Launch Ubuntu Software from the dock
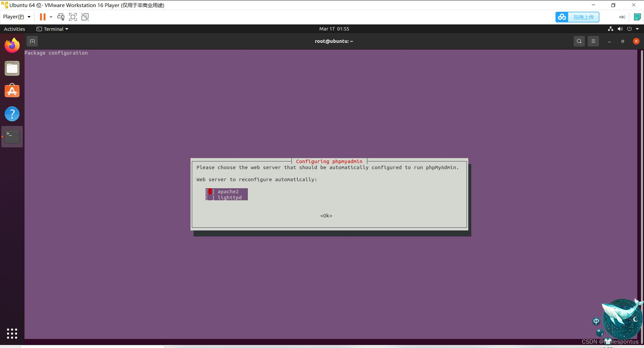The image size is (644, 348). point(12,91)
